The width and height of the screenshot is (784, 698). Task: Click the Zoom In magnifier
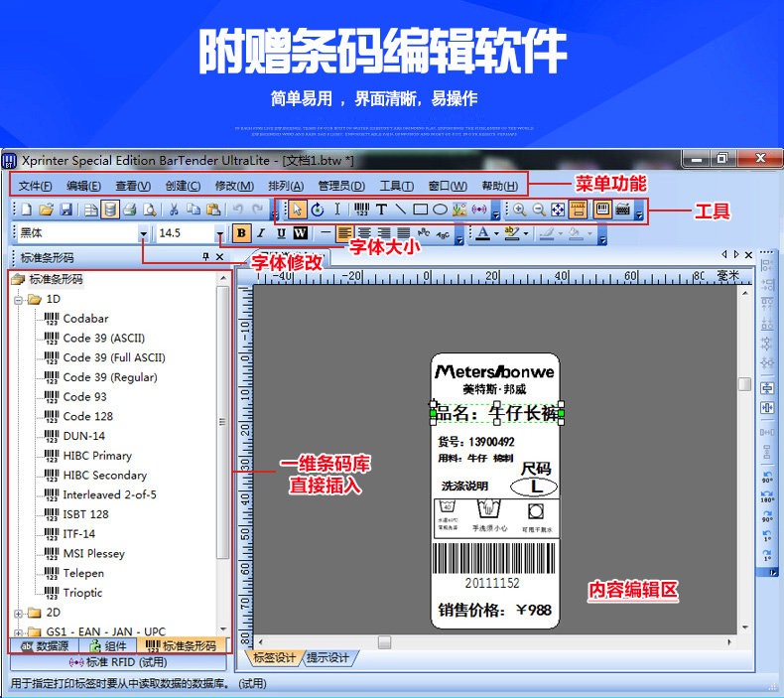click(519, 209)
